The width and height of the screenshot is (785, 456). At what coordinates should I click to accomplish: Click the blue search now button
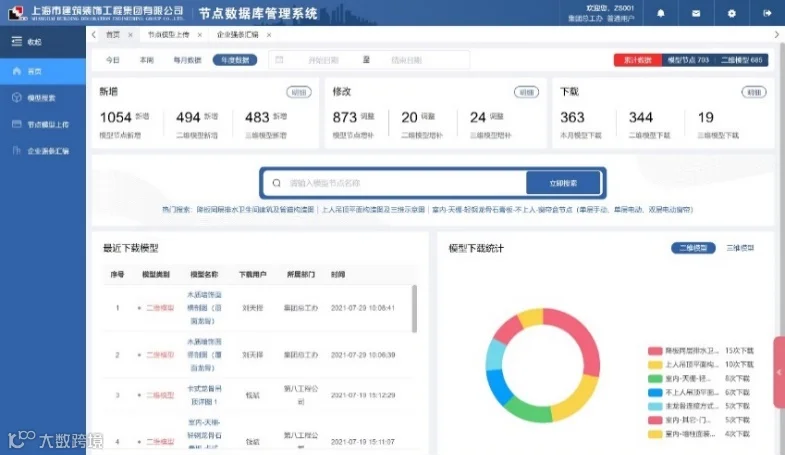[563, 183]
